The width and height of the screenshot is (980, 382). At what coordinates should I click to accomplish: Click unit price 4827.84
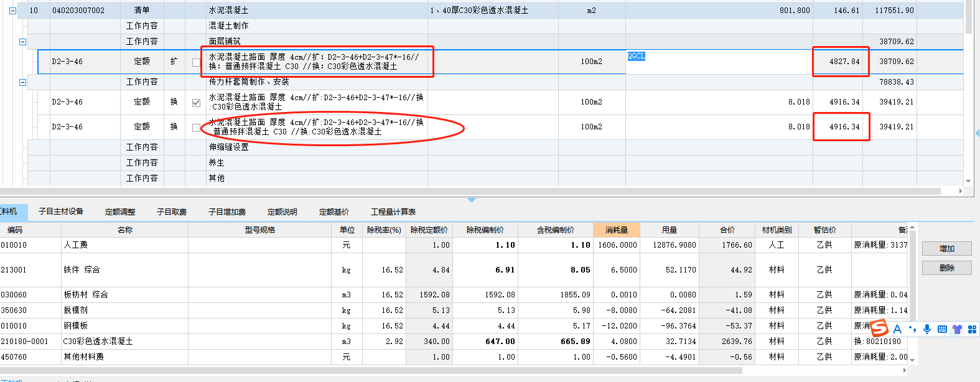tap(844, 62)
